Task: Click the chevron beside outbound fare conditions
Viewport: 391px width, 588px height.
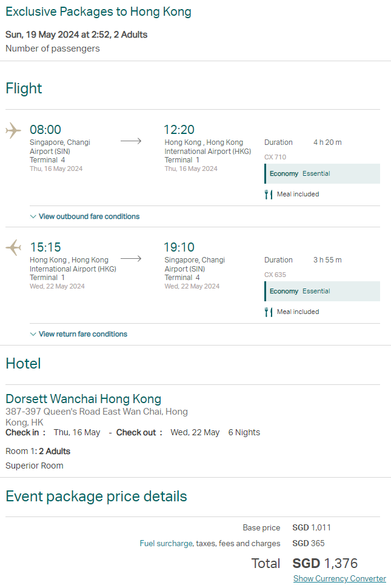Action: point(33,216)
